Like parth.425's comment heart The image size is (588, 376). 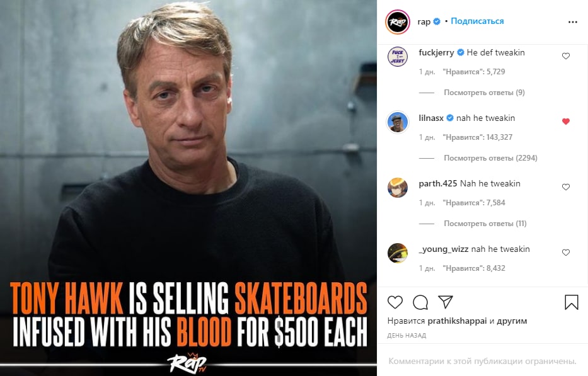click(x=565, y=187)
